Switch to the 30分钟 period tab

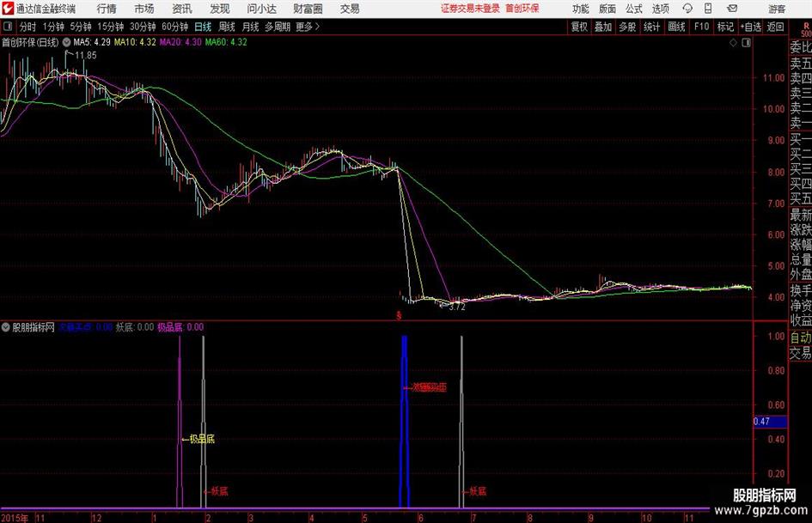(x=143, y=27)
